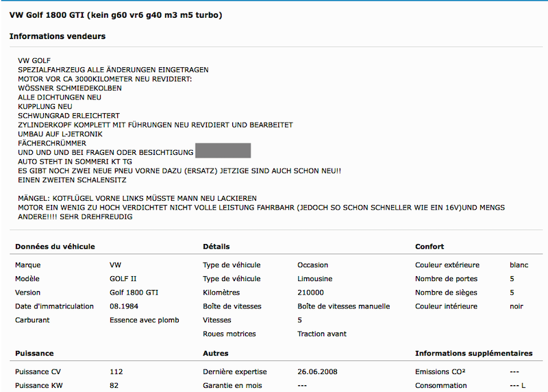Image resolution: width=548 pixels, height=392 pixels.
Task: Click the 'Nombre de sièges' label
Action: [x=447, y=293]
